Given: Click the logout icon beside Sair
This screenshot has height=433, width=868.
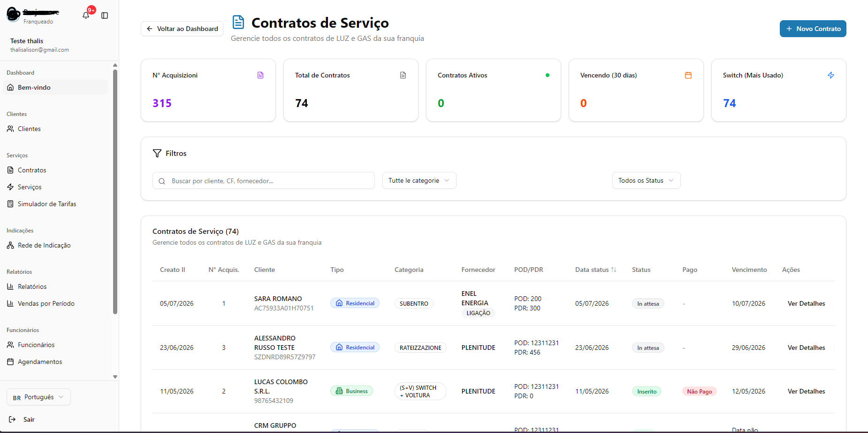Looking at the screenshot, I should [12, 419].
